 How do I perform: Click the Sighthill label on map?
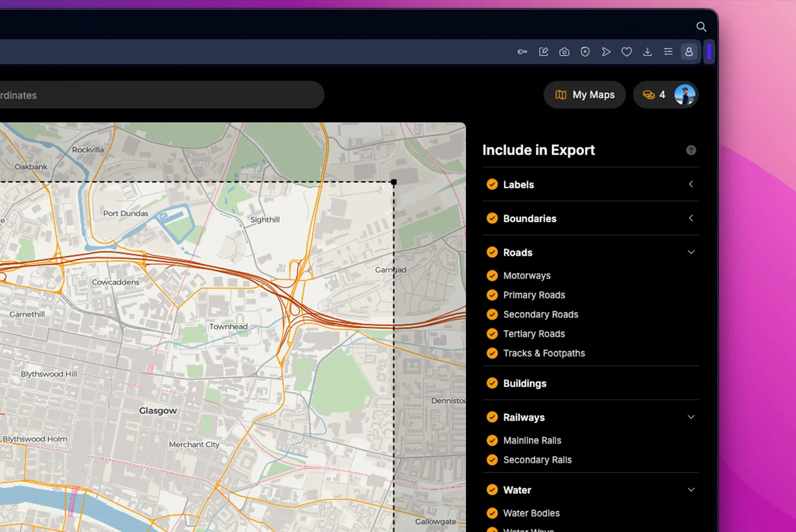[x=265, y=220]
